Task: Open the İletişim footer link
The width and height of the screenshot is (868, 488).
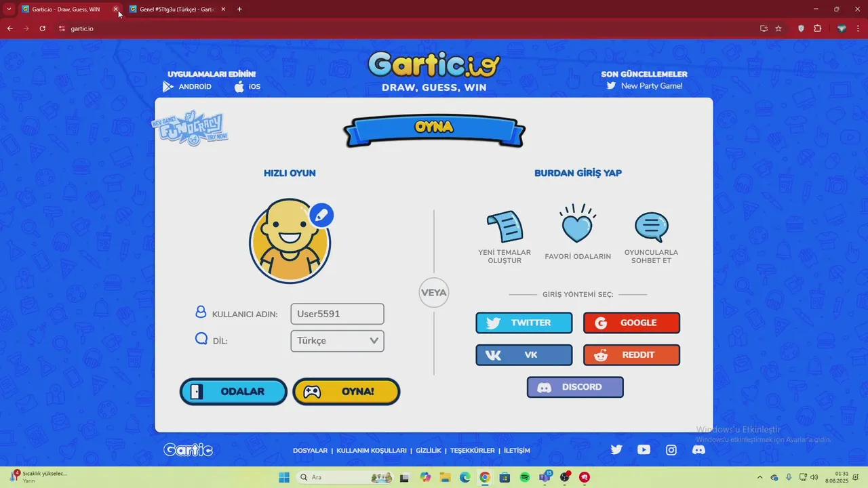Action: pos(517,451)
